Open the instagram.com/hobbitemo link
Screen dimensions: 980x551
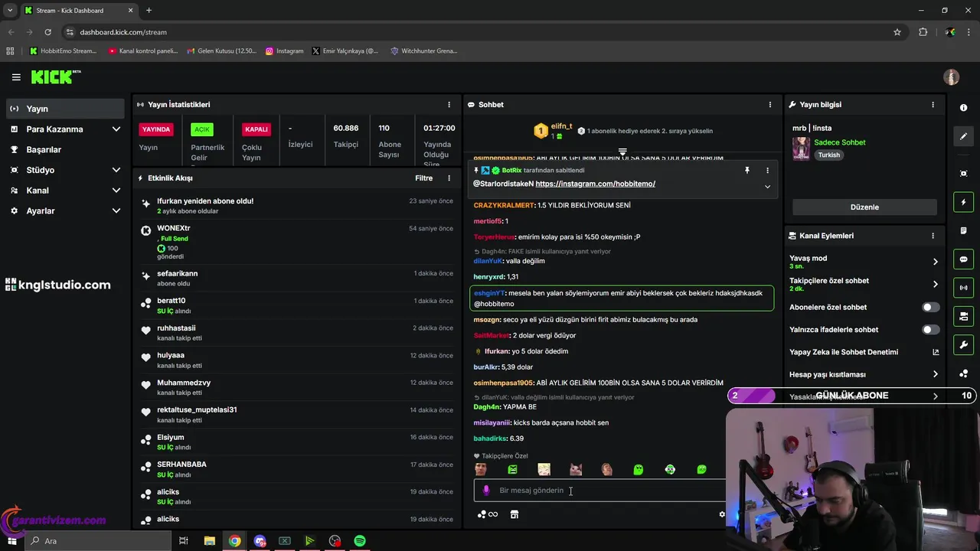[x=595, y=184]
